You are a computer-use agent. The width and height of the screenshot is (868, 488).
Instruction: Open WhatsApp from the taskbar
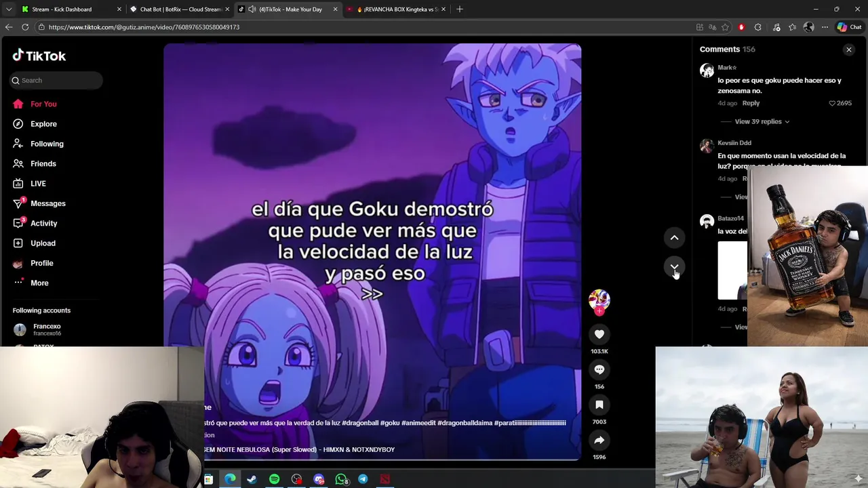pyautogui.click(x=341, y=479)
